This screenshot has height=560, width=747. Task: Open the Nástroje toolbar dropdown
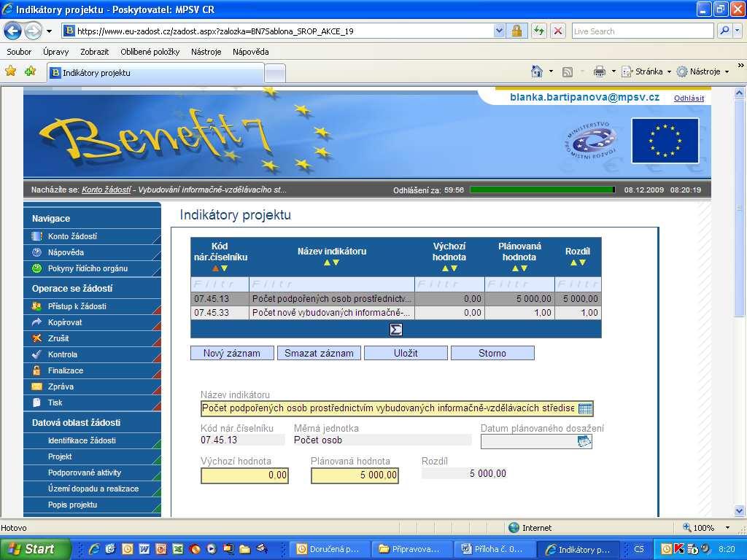pos(703,72)
